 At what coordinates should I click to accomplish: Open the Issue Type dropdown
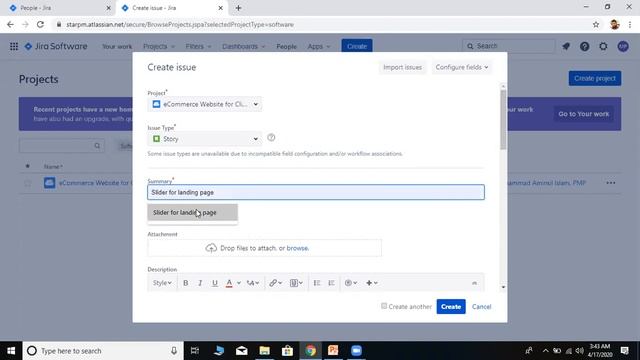pyautogui.click(x=205, y=139)
